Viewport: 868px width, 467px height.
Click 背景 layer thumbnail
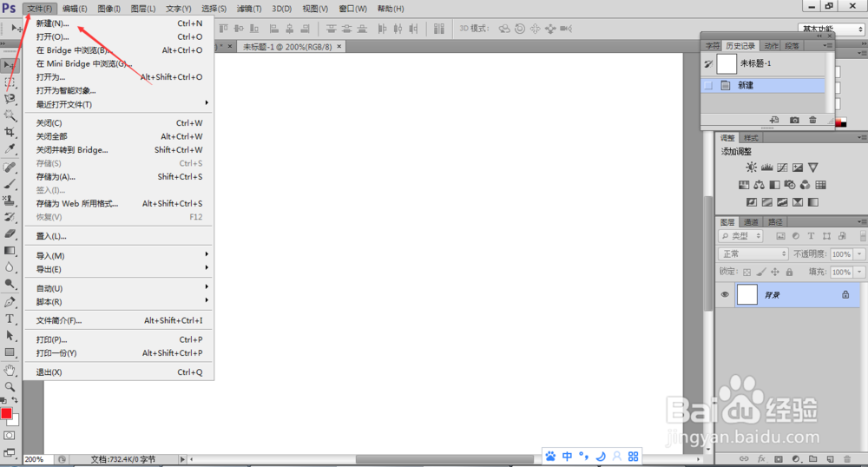tap(746, 294)
